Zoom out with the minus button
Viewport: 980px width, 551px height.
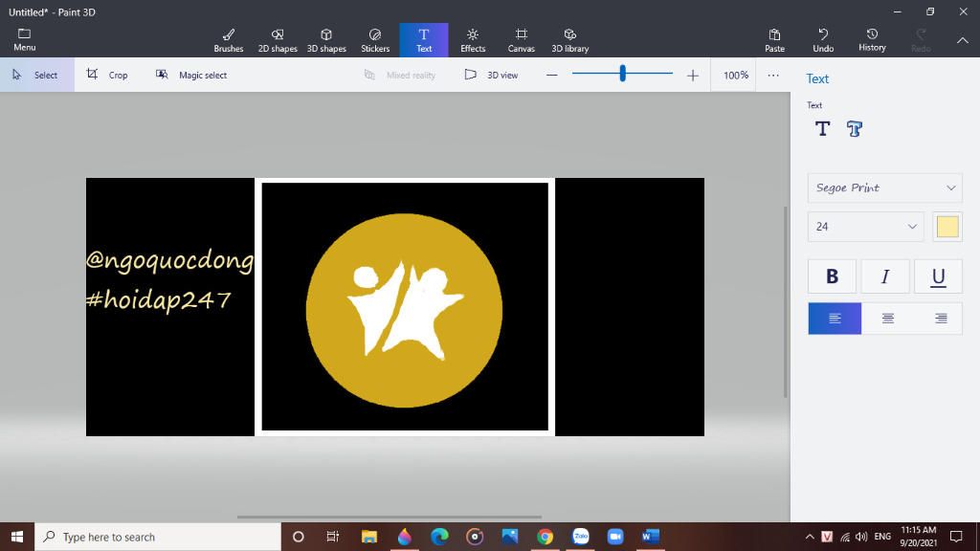click(x=551, y=75)
